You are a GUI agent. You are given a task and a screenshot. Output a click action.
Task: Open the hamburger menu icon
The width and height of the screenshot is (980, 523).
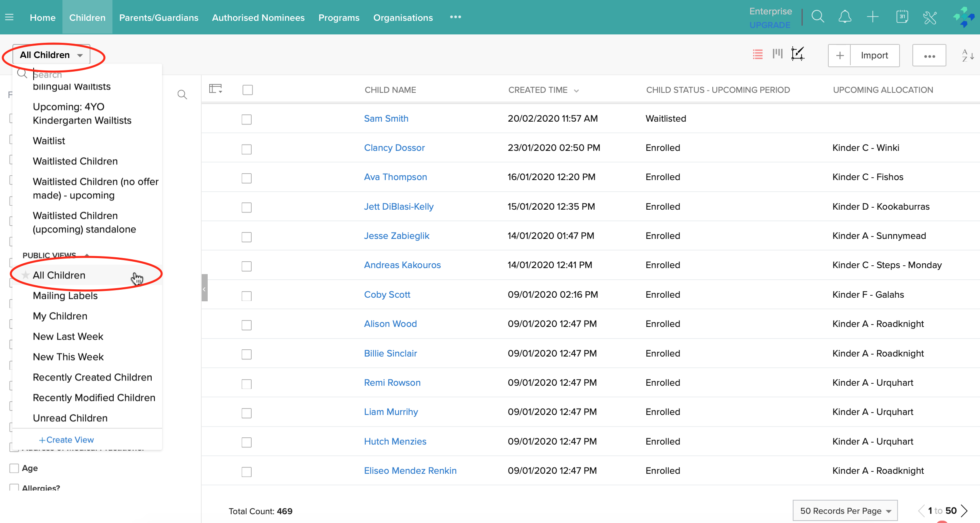9,17
